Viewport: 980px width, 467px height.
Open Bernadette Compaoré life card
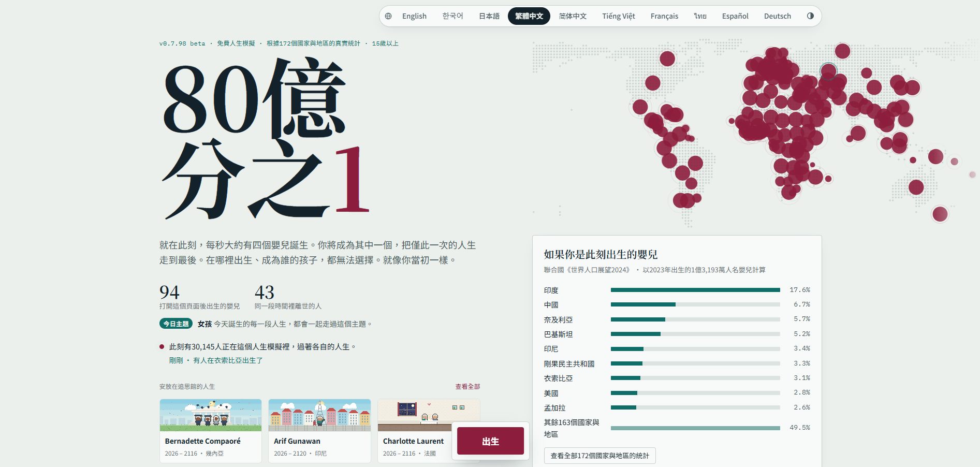pos(211,431)
